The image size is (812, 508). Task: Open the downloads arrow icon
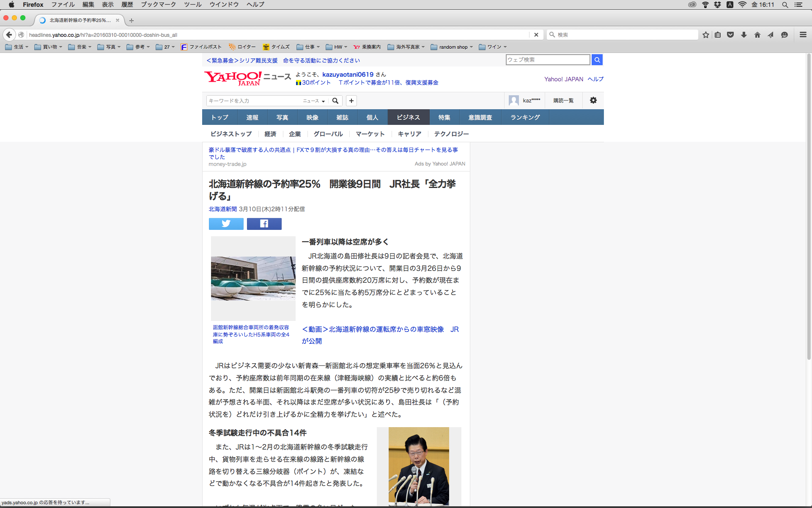click(x=744, y=35)
